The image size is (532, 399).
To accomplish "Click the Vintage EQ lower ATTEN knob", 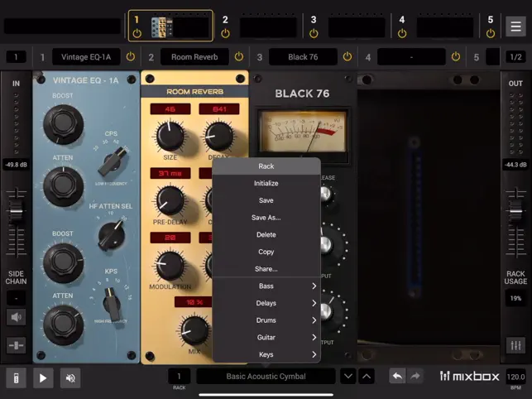I will [63, 325].
